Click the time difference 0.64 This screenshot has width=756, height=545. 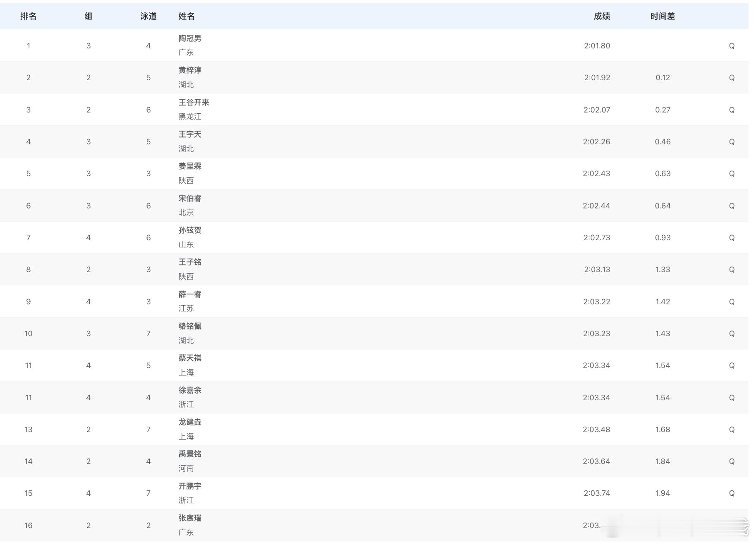(x=663, y=206)
